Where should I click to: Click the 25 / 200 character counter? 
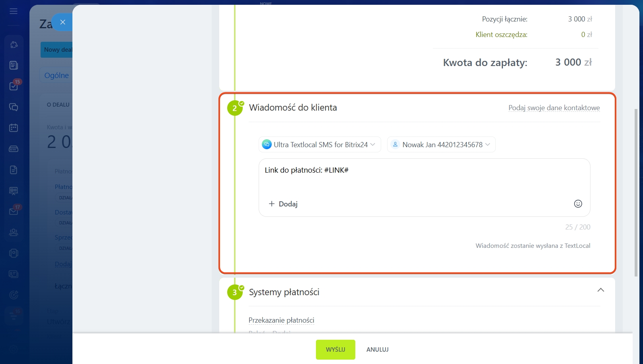[x=578, y=227]
